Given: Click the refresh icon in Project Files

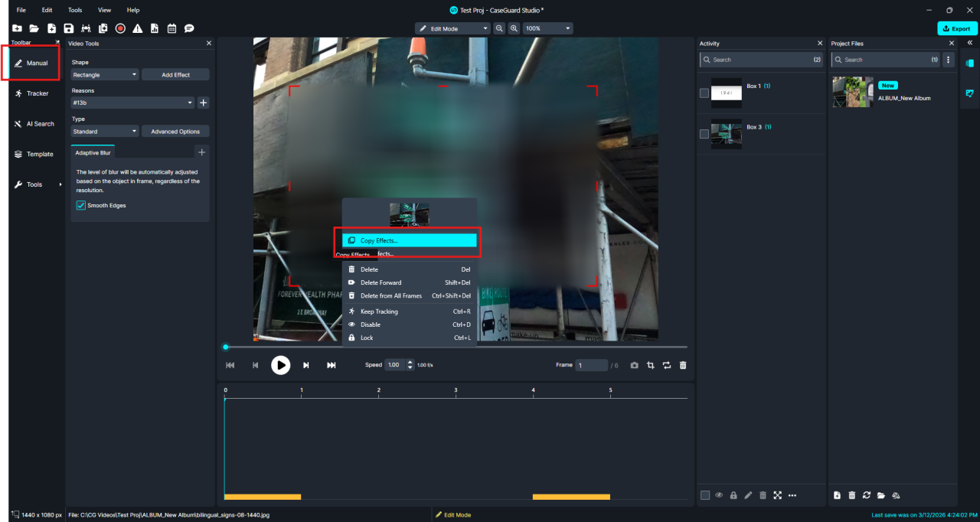Looking at the screenshot, I should [x=867, y=495].
